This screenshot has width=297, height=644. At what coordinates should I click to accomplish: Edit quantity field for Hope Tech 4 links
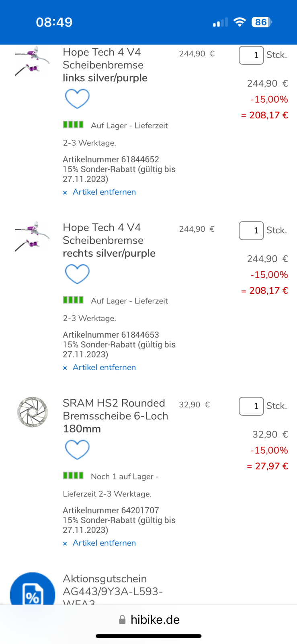click(251, 55)
